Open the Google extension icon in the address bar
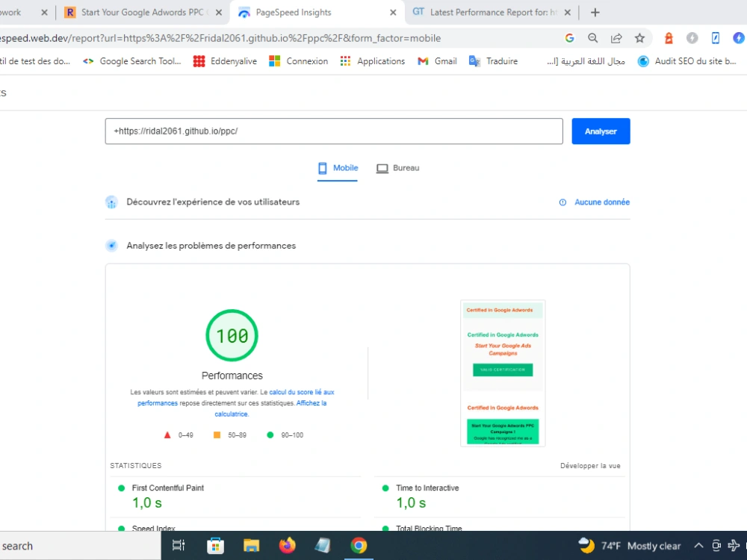This screenshot has width=747, height=560. (569, 38)
